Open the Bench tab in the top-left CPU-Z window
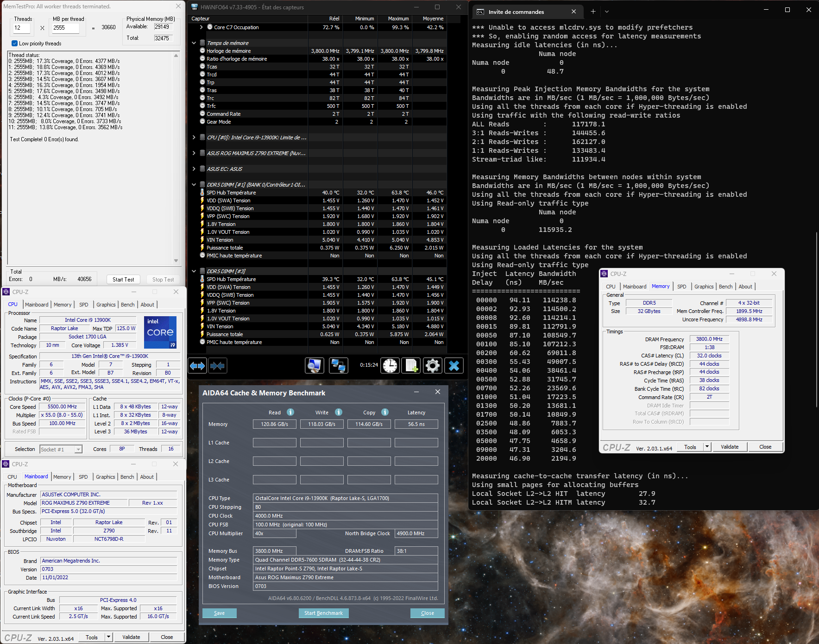 [128, 305]
